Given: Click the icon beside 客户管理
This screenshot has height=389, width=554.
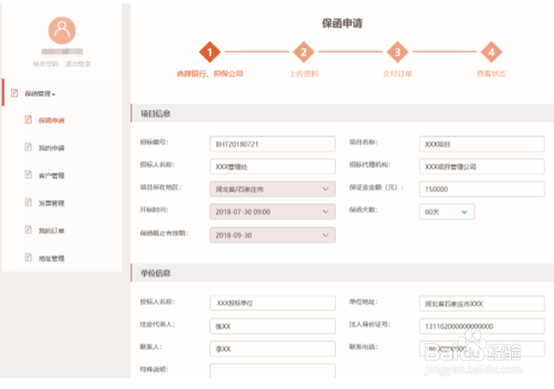Looking at the screenshot, I should [28, 175].
